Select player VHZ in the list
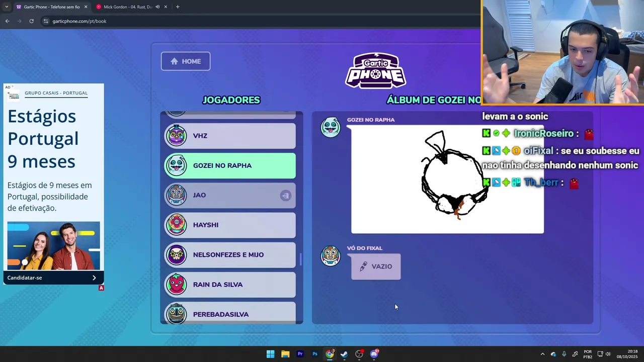The width and height of the screenshot is (644, 362). coord(230,136)
